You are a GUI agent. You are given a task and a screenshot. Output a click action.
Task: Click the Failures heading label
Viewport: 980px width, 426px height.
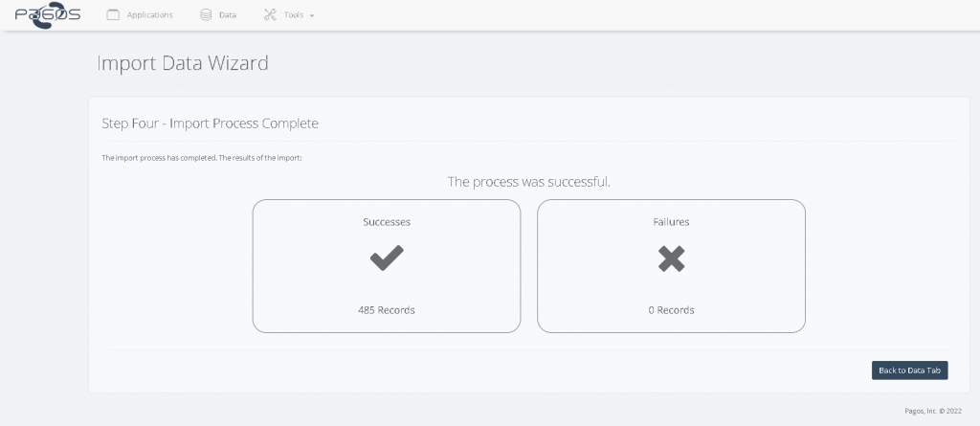pyautogui.click(x=671, y=221)
